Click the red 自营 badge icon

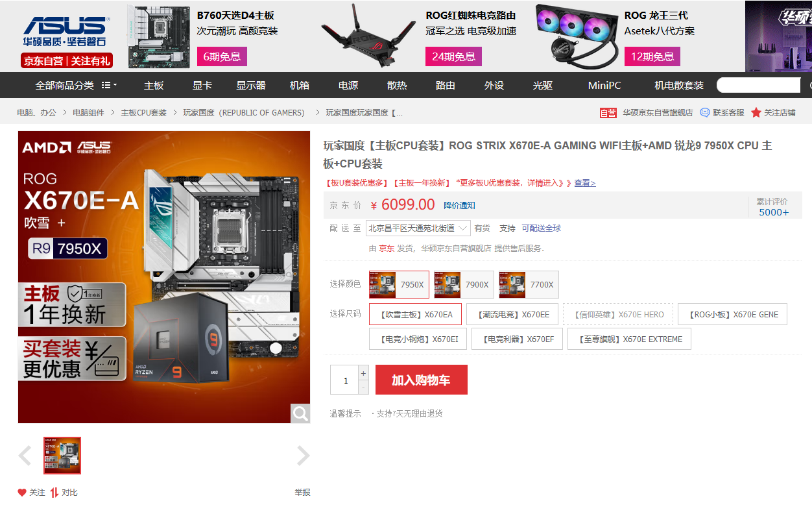608,113
